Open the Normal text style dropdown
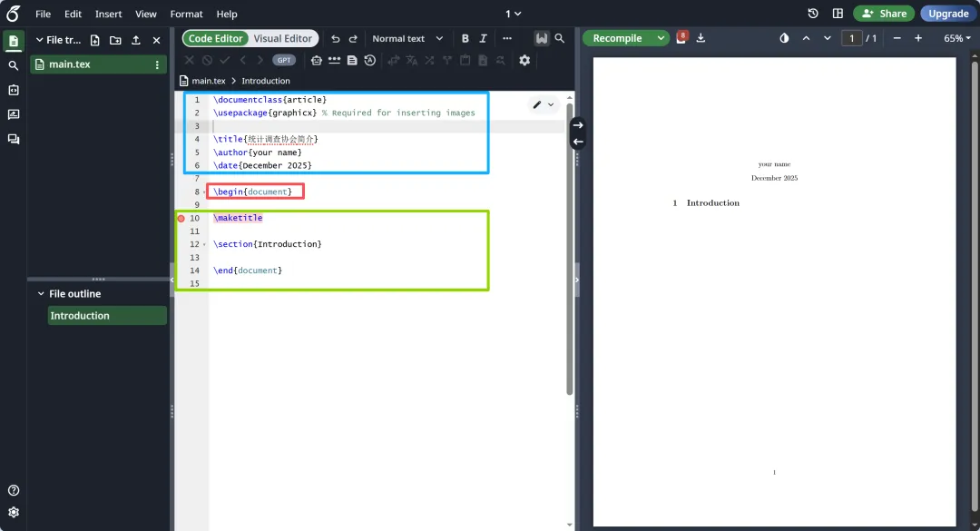980x531 pixels. tap(407, 39)
